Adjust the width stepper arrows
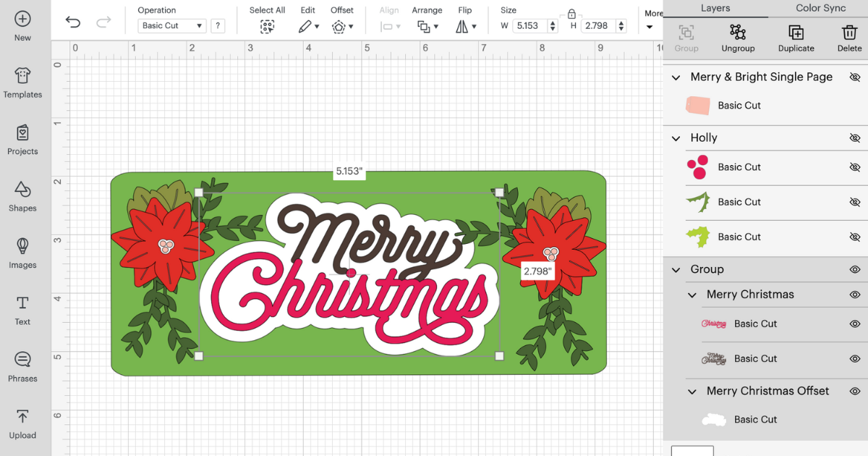 (553, 26)
